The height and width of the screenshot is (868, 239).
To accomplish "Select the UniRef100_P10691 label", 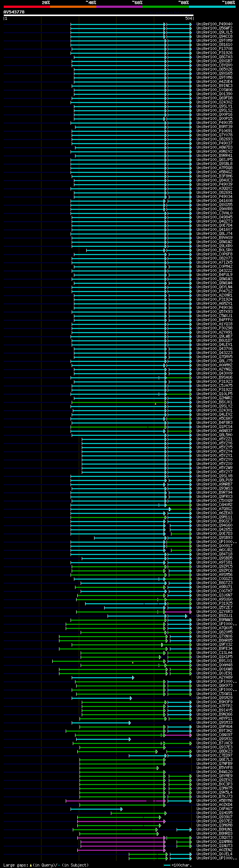I will coord(214,131).
